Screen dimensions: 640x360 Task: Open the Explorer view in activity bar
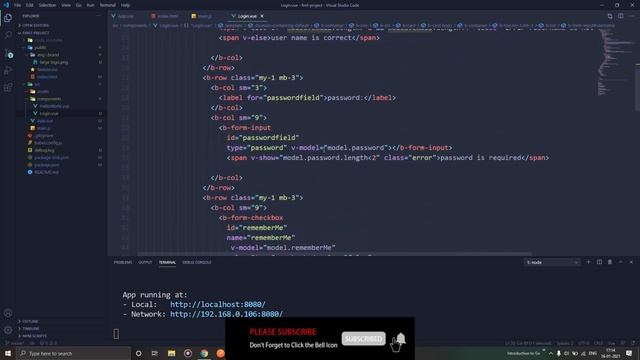pyautogui.click(x=8, y=18)
